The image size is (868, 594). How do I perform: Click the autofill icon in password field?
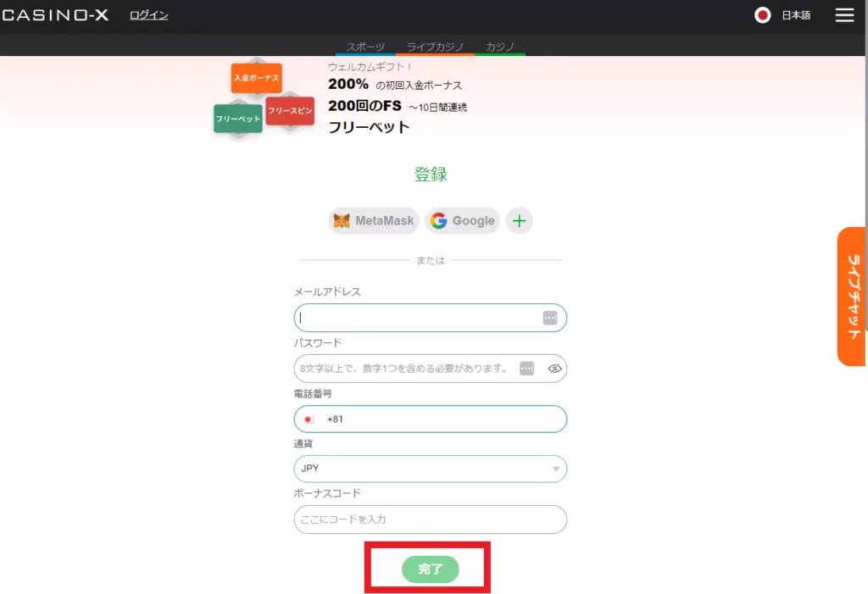click(527, 369)
